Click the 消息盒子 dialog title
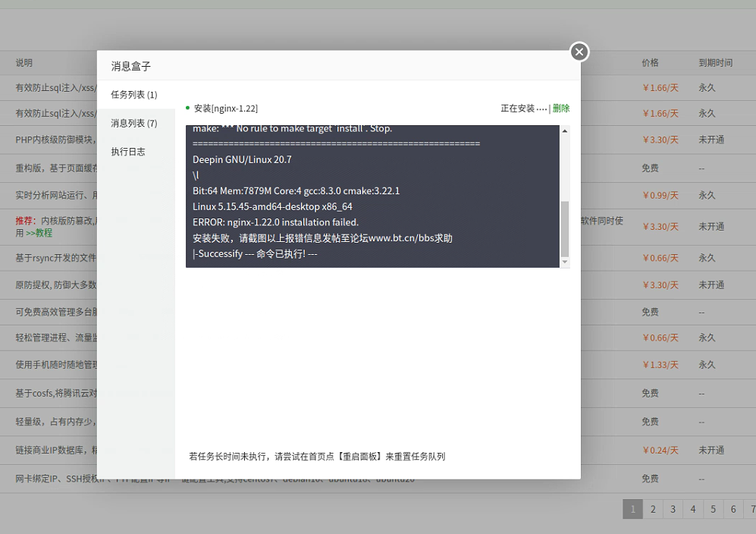 point(131,66)
